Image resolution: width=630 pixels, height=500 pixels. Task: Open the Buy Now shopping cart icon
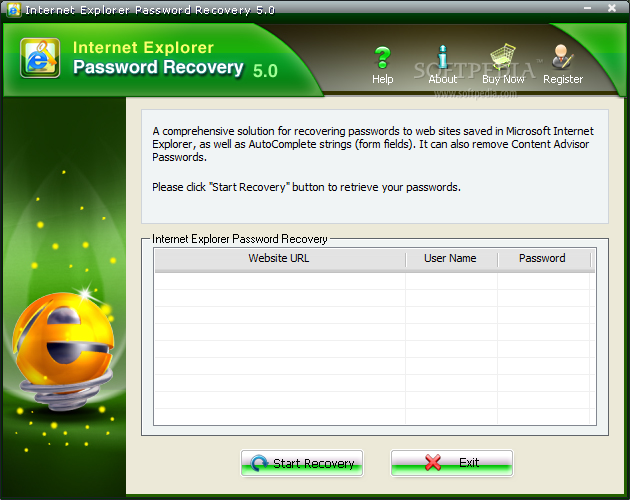pyautogui.click(x=503, y=57)
